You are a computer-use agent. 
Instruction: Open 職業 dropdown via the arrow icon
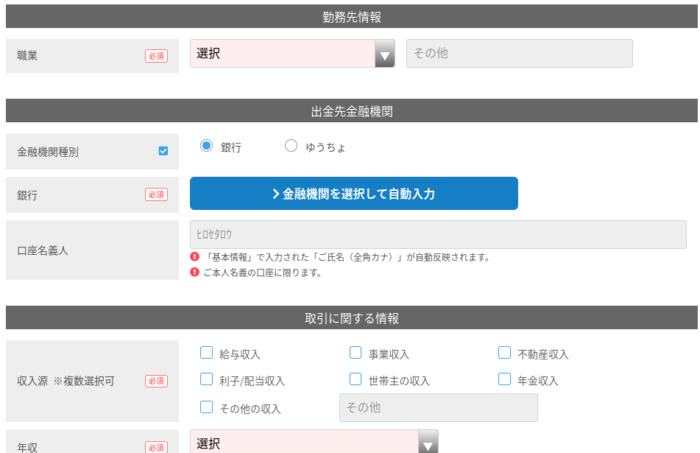(385, 54)
